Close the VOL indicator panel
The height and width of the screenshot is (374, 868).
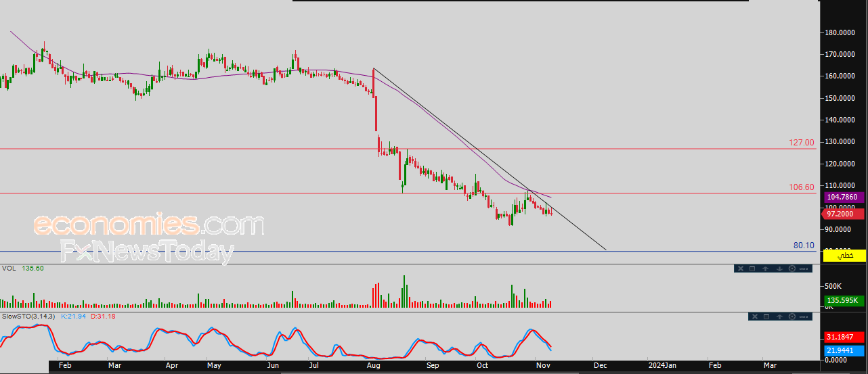[741, 268]
